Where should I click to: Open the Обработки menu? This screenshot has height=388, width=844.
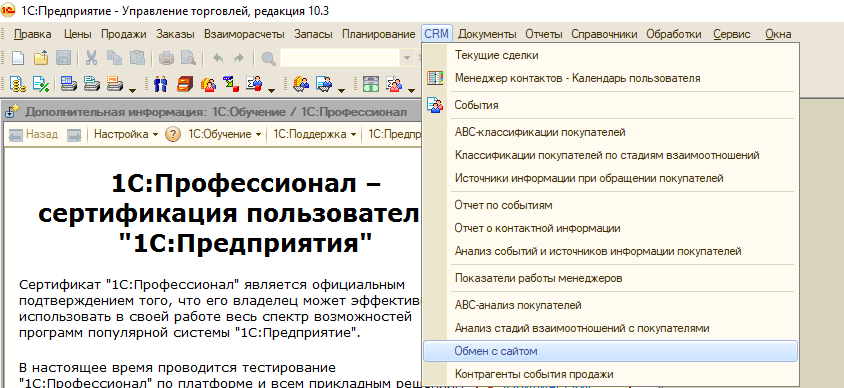coord(674,34)
